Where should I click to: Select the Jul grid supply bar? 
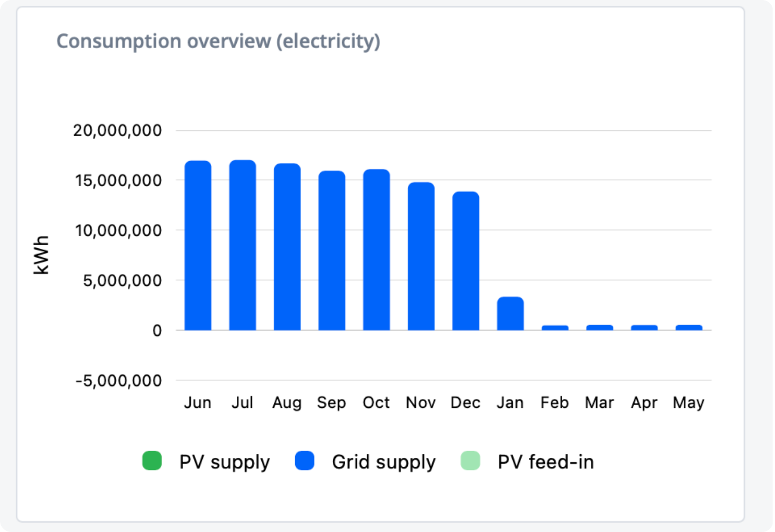(x=243, y=245)
